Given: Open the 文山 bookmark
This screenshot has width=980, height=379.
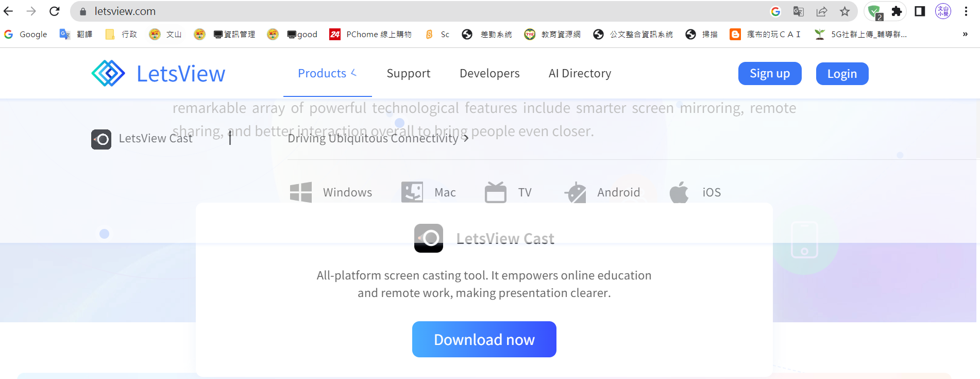Looking at the screenshot, I should tap(165, 34).
